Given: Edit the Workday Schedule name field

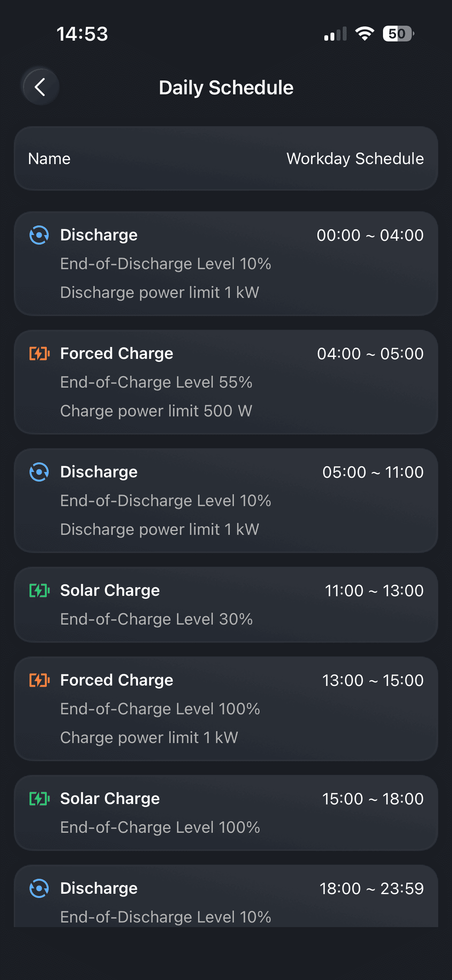Looking at the screenshot, I should pyautogui.click(x=355, y=159).
